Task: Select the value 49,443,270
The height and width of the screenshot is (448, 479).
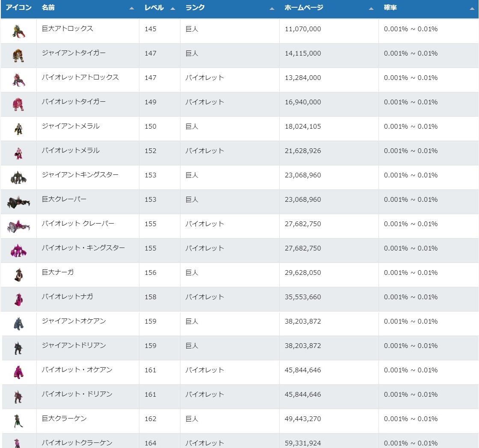Action: (x=303, y=419)
